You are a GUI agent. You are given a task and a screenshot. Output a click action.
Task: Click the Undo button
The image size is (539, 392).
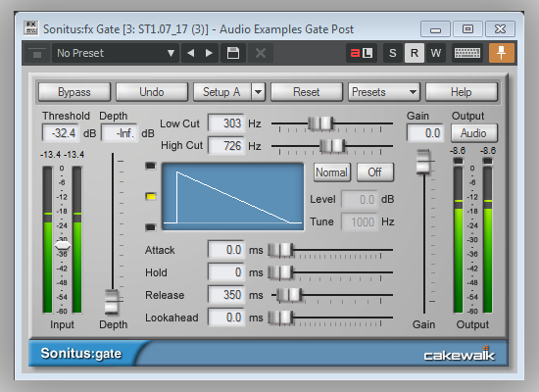pyautogui.click(x=152, y=92)
